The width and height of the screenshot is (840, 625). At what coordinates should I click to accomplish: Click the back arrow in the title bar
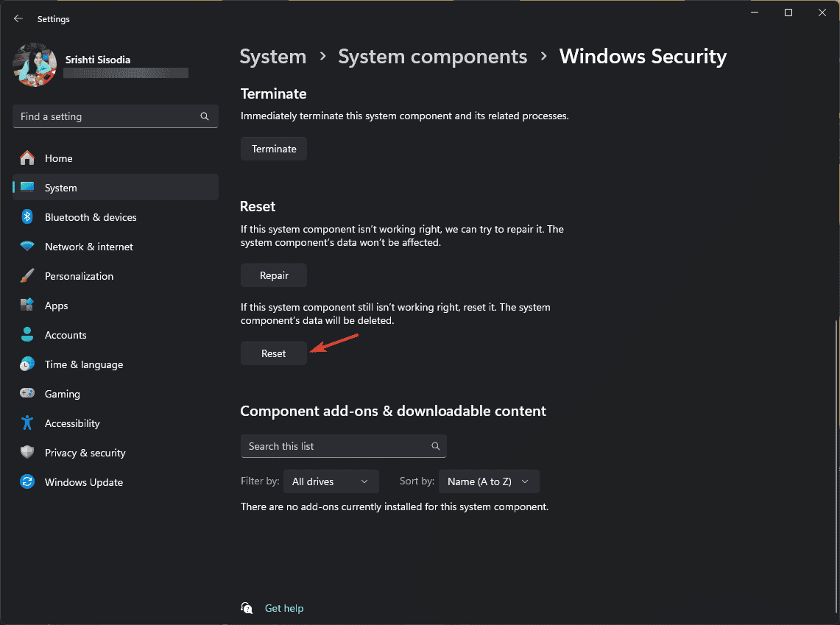(18, 18)
